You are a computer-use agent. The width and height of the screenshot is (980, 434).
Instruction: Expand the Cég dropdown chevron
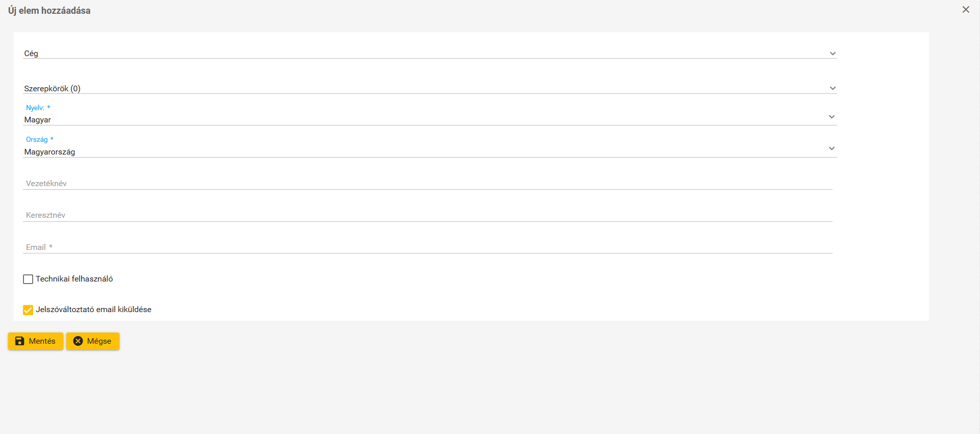click(x=832, y=54)
